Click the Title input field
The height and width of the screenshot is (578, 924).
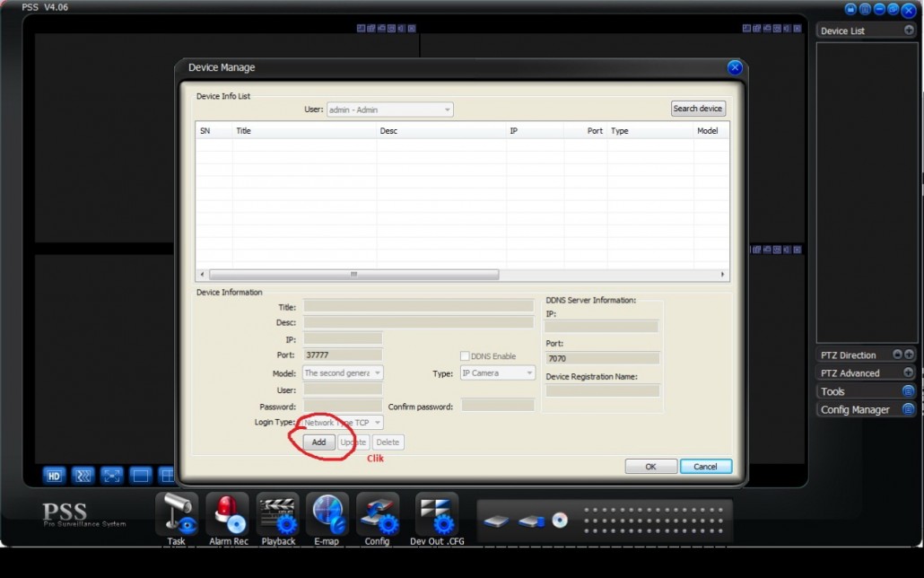coord(418,306)
